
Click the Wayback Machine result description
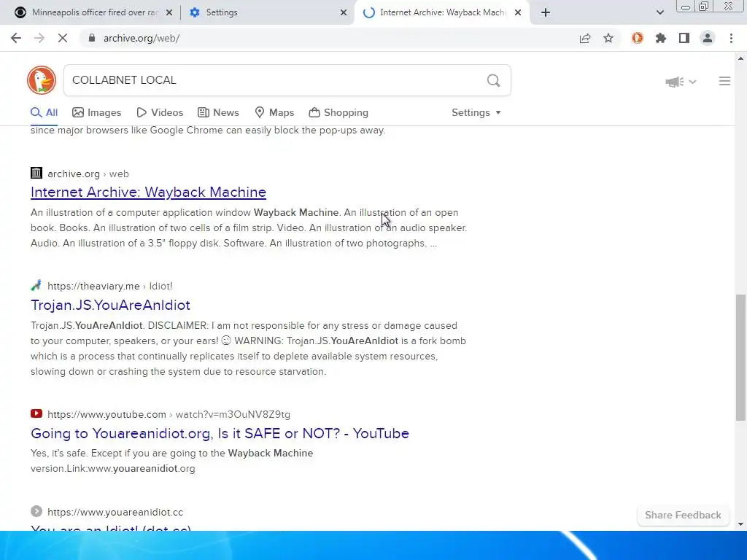tap(249, 228)
